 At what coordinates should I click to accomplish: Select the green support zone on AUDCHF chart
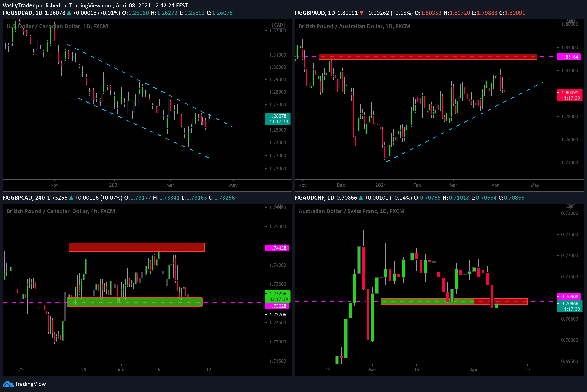click(427, 301)
